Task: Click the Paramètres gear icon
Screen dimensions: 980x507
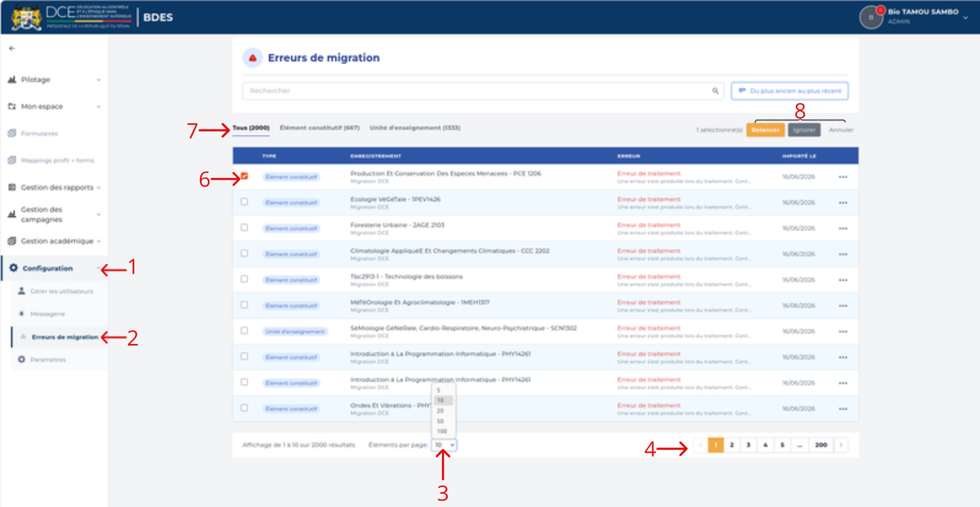Action: 22,359
